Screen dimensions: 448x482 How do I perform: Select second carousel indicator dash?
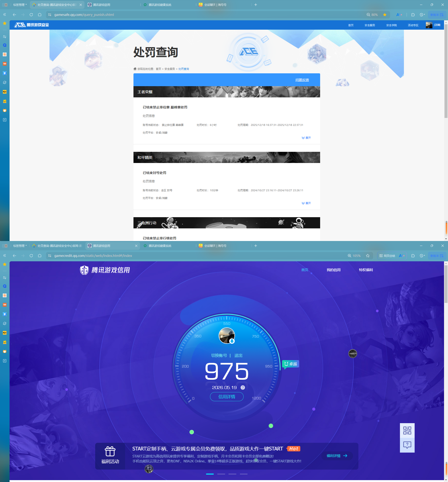click(x=221, y=474)
